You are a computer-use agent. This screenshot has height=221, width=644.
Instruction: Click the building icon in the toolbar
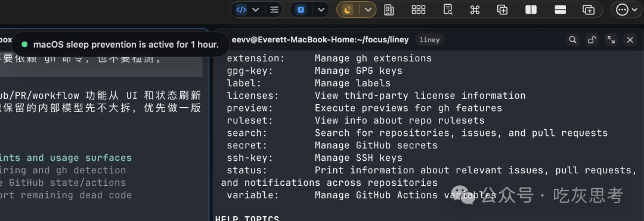point(389,10)
